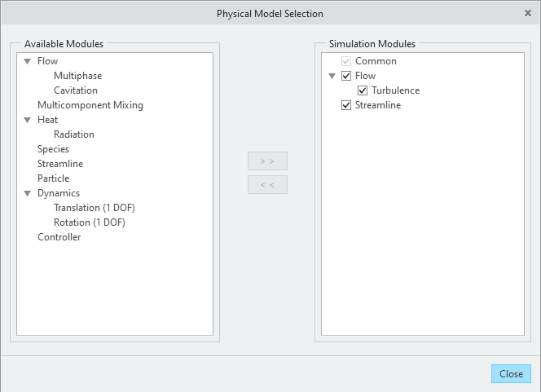The image size is (541, 392).
Task: Select the Radiation module under Heat
Action: (x=74, y=134)
